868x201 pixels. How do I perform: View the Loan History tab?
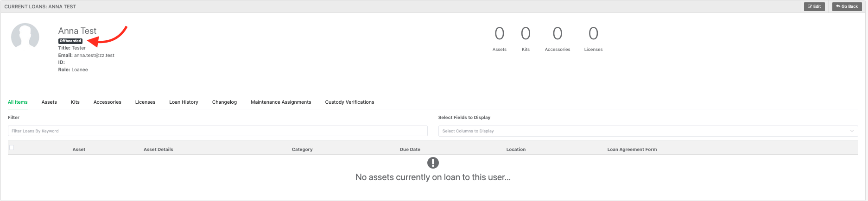point(184,102)
